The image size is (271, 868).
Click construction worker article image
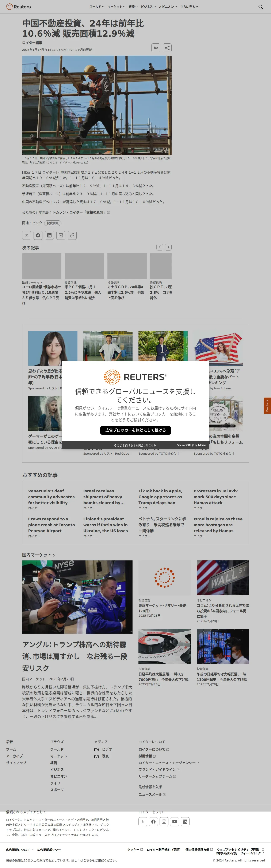tap(97, 106)
